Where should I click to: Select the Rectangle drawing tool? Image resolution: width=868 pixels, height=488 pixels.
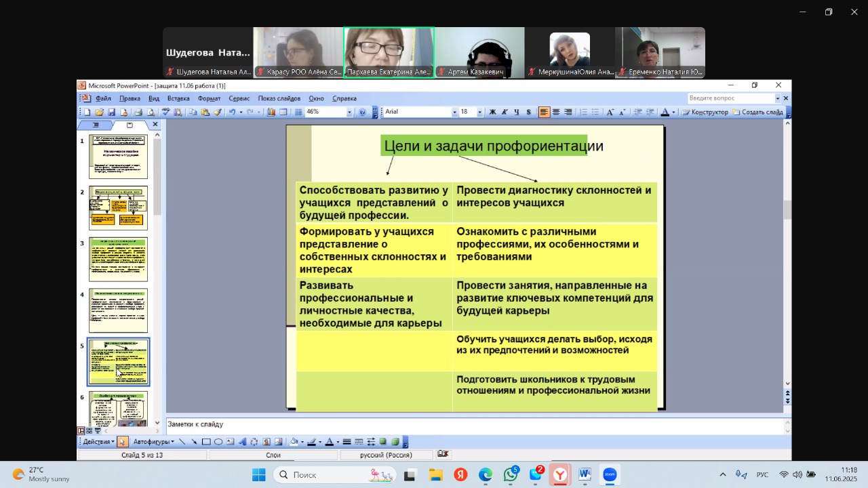point(206,442)
